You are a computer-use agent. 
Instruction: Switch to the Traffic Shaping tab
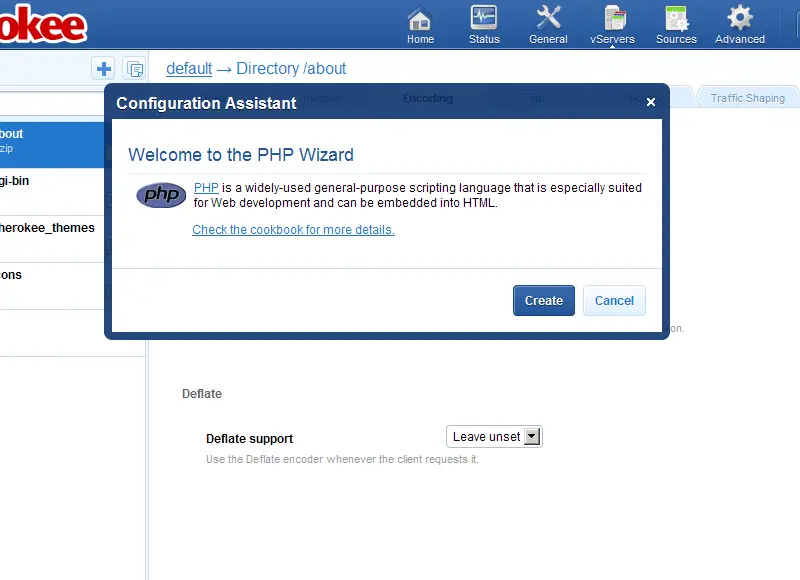(x=747, y=98)
